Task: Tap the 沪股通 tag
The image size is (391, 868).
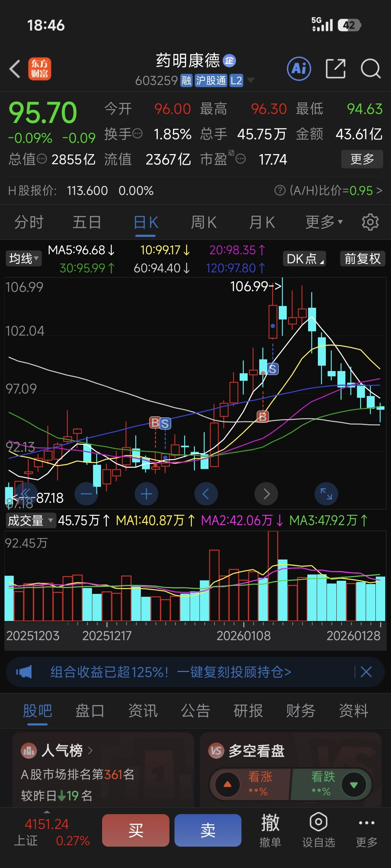Action: [x=211, y=80]
